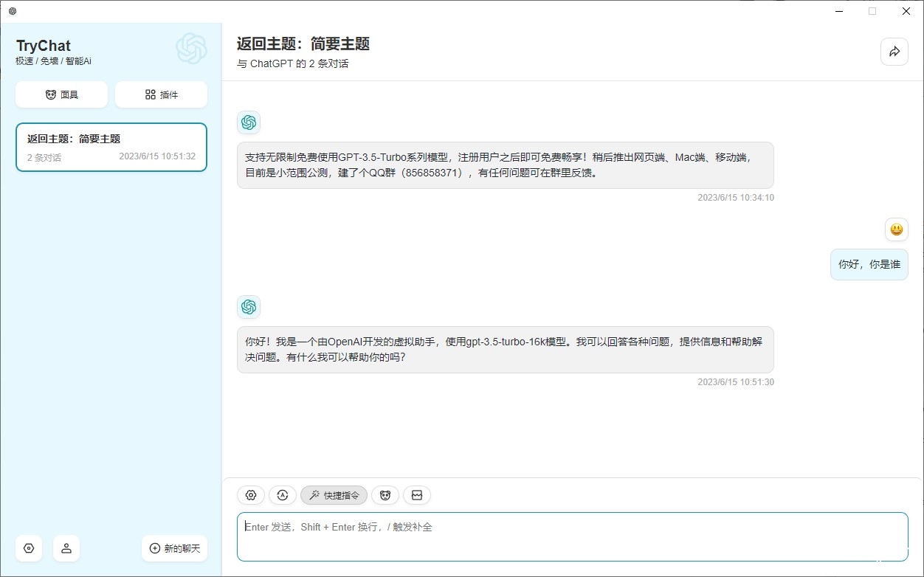Focus the message input field
Screen dimensions: 924x577
[573, 536]
